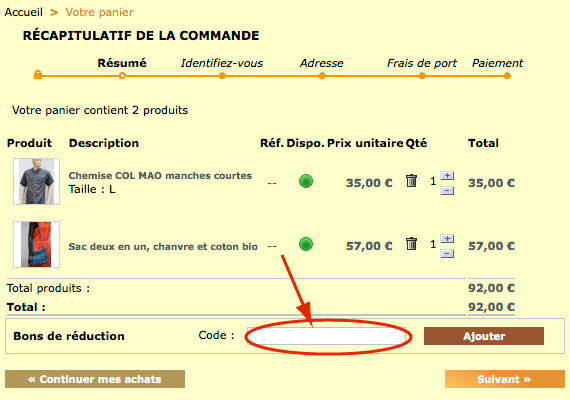This screenshot has height=400, width=570.
Task: Click Ajouter to apply reduction code
Action: tap(484, 336)
